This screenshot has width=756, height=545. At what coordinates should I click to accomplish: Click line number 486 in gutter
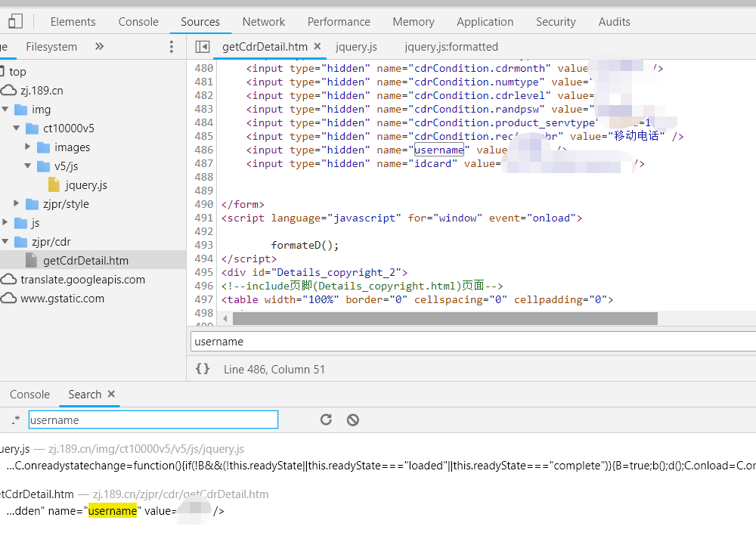[204, 150]
